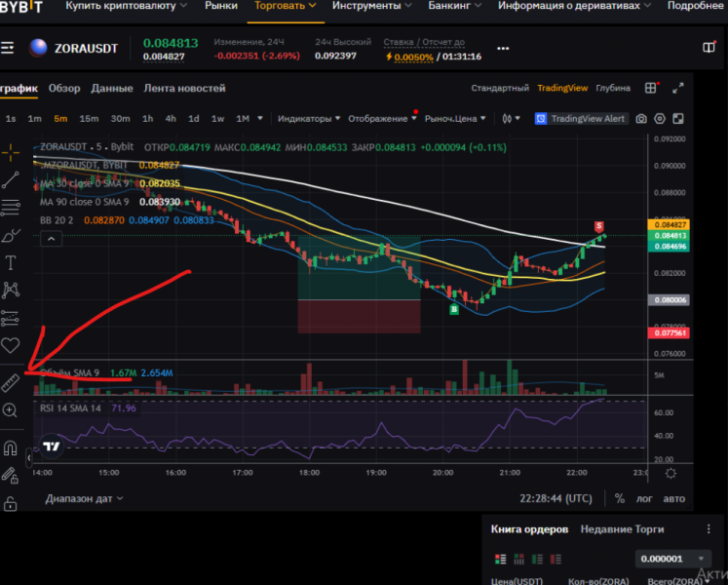Viewport: 728px width, 585px height.
Task: Click the funding rate 0.0050% link
Action: [413, 58]
